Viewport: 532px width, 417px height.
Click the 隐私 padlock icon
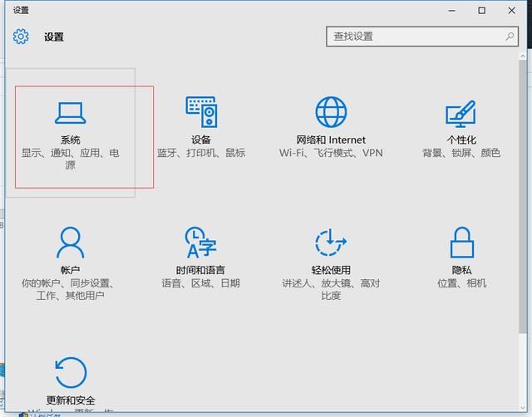(461, 243)
